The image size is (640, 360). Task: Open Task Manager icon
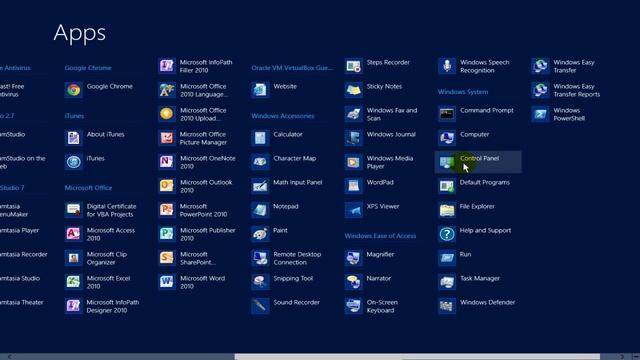[447, 282]
